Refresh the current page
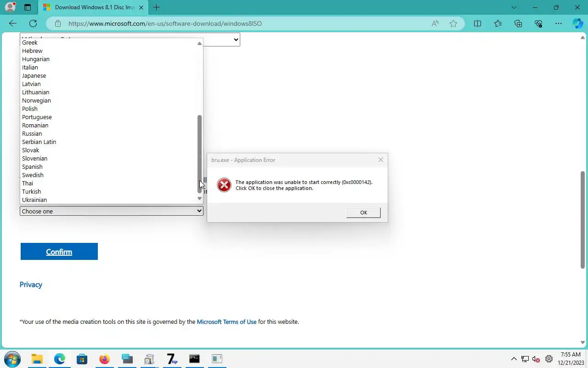Screen dimensions: 588x368 click(x=33, y=23)
